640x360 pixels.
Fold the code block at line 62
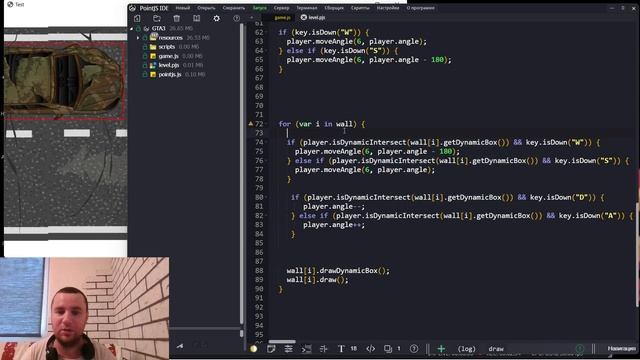(x=267, y=32)
